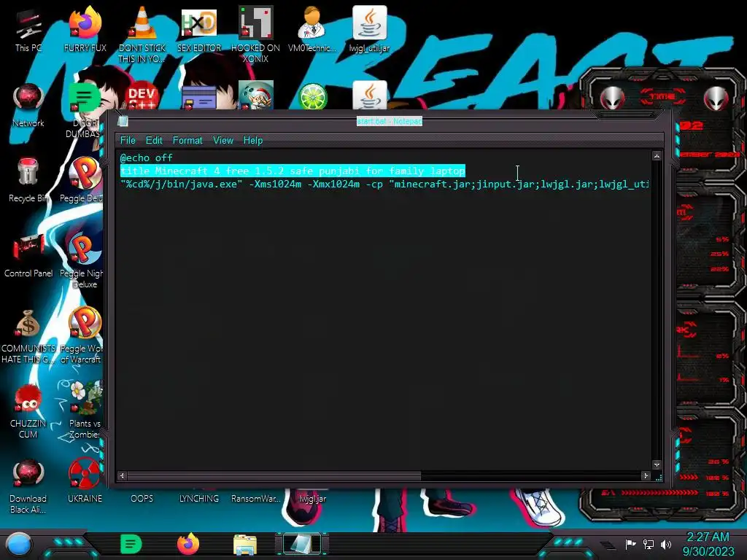
Task: Click the Action Center flag tray icon
Action: pos(631,544)
